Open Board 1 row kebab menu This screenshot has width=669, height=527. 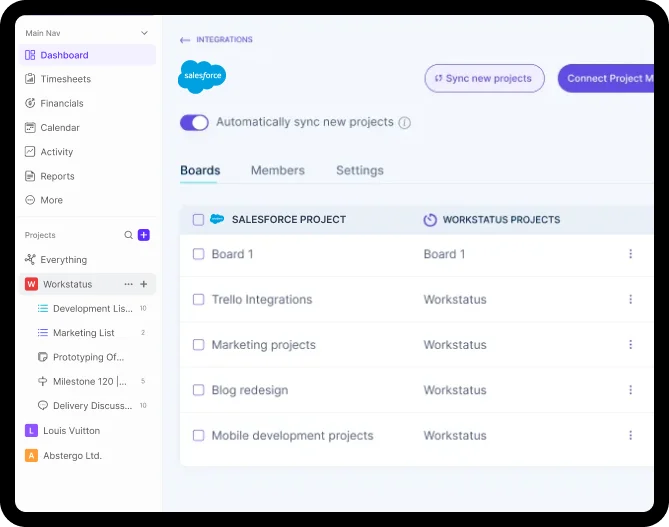click(x=631, y=254)
